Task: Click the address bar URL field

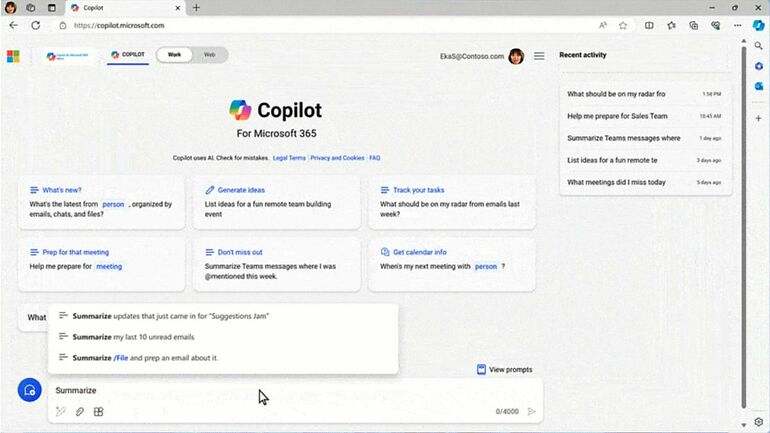Action: click(324, 25)
